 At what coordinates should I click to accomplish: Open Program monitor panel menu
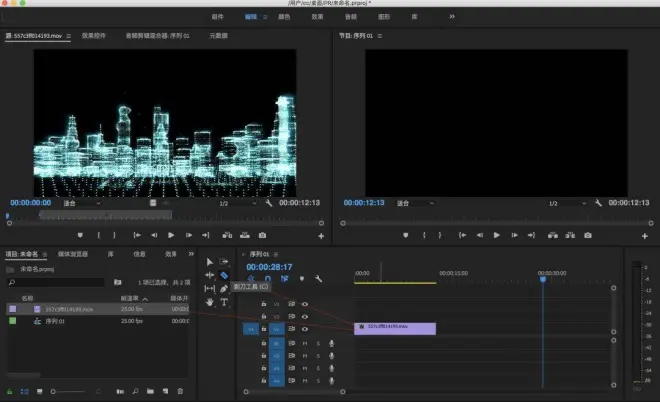380,36
